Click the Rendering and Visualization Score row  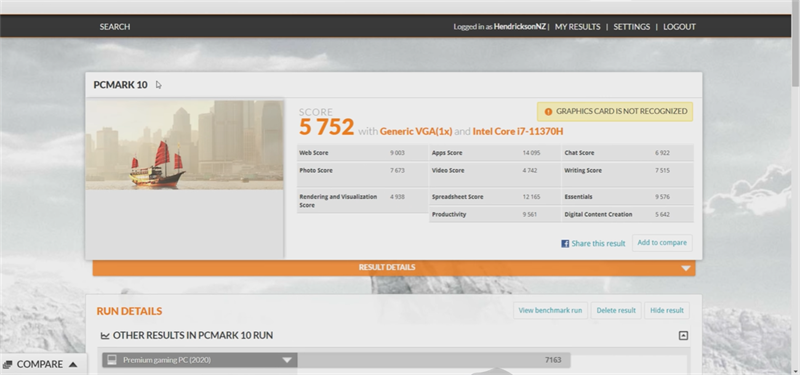point(362,201)
